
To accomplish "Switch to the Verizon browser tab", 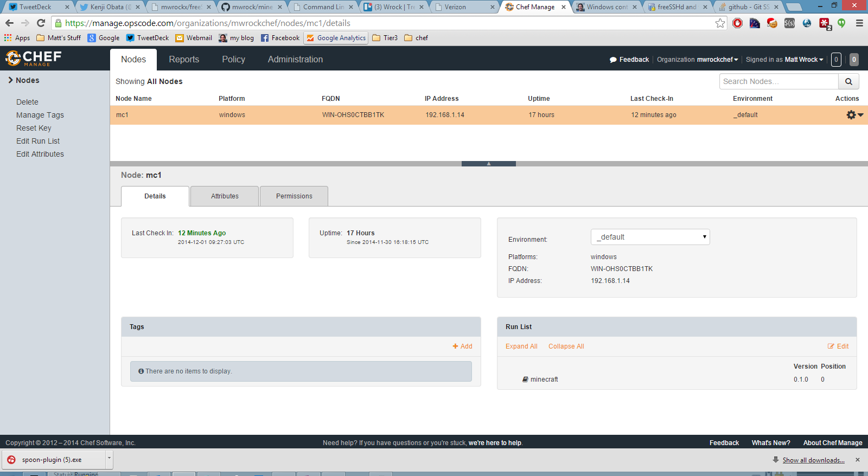I will [x=464, y=7].
